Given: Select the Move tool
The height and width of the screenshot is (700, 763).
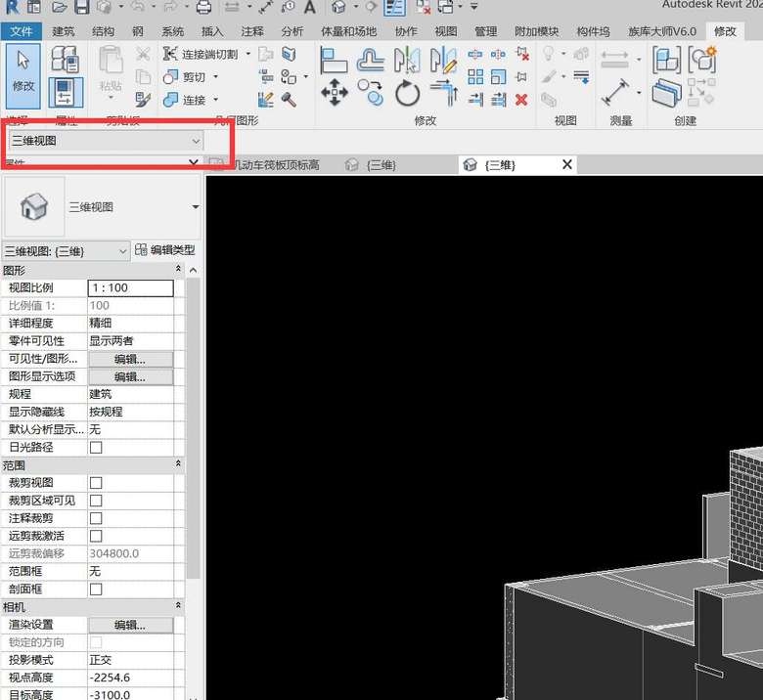Looking at the screenshot, I should [x=335, y=94].
